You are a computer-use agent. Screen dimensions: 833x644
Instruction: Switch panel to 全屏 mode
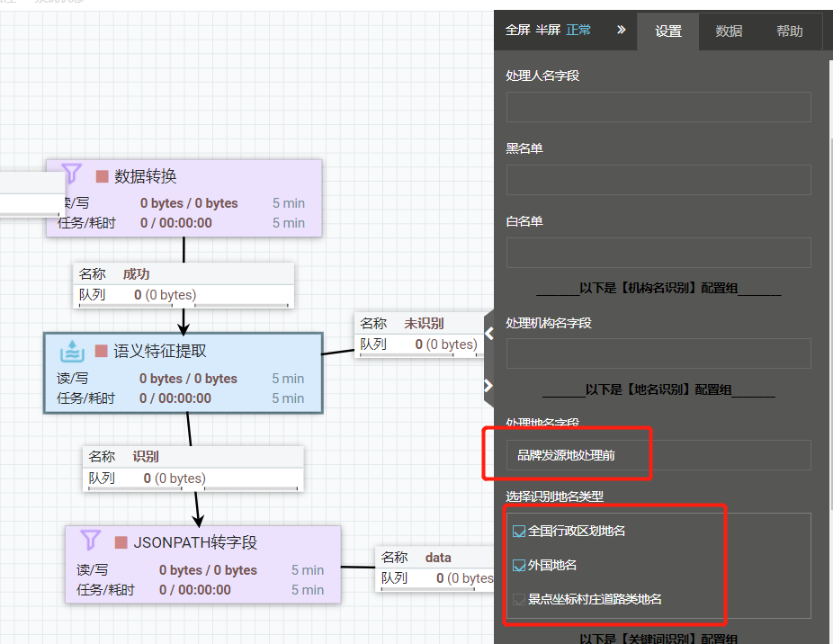(517, 30)
